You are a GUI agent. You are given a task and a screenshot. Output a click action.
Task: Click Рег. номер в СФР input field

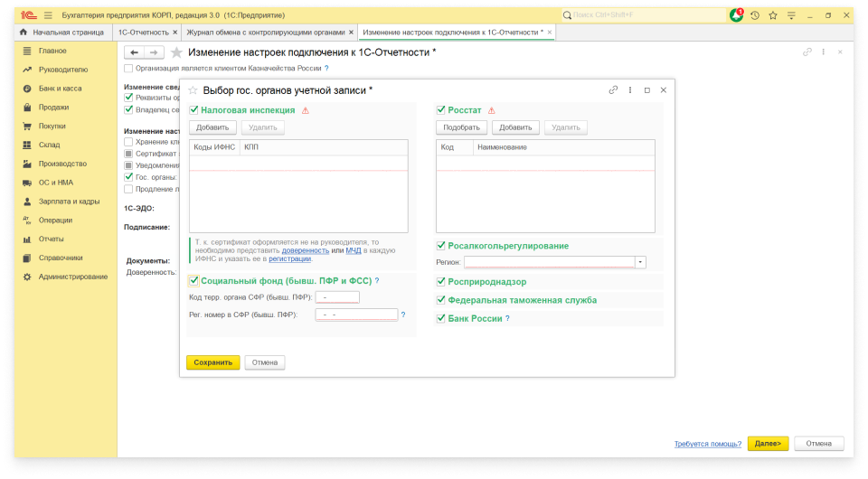pos(356,315)
